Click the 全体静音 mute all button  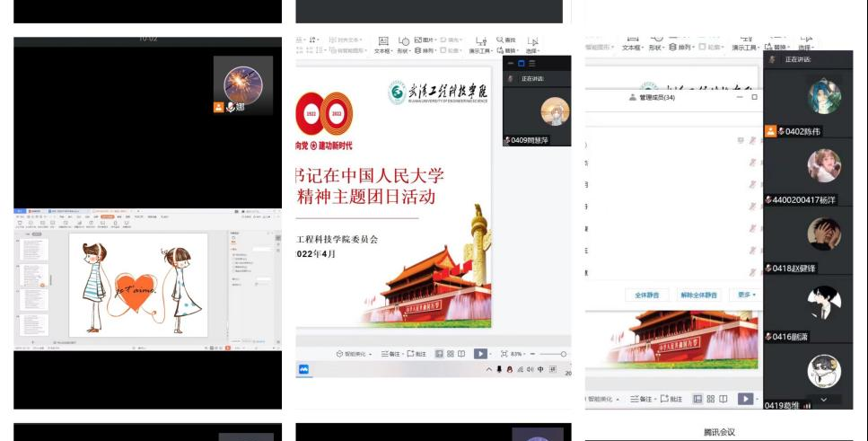[649, 295]
